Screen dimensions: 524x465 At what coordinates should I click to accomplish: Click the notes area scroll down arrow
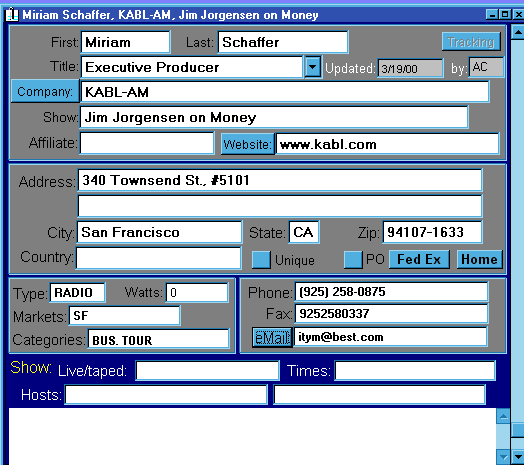[x=503, y=457]
